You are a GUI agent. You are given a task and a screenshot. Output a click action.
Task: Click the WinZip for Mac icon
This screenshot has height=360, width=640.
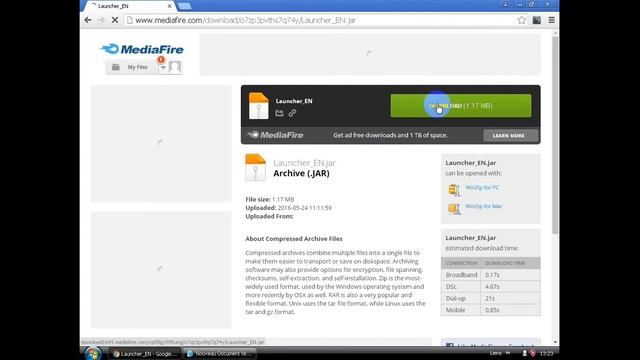click(454, 209)
